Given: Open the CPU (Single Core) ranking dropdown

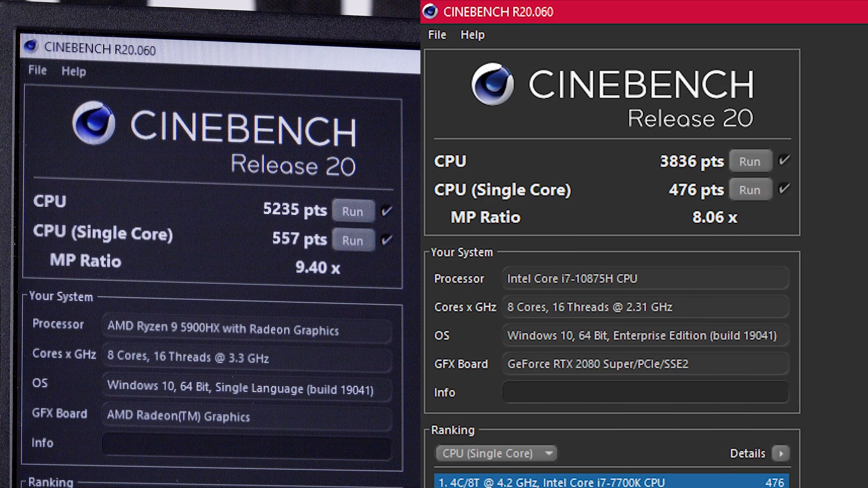Looking at the screenshot, I should point(496,453).
